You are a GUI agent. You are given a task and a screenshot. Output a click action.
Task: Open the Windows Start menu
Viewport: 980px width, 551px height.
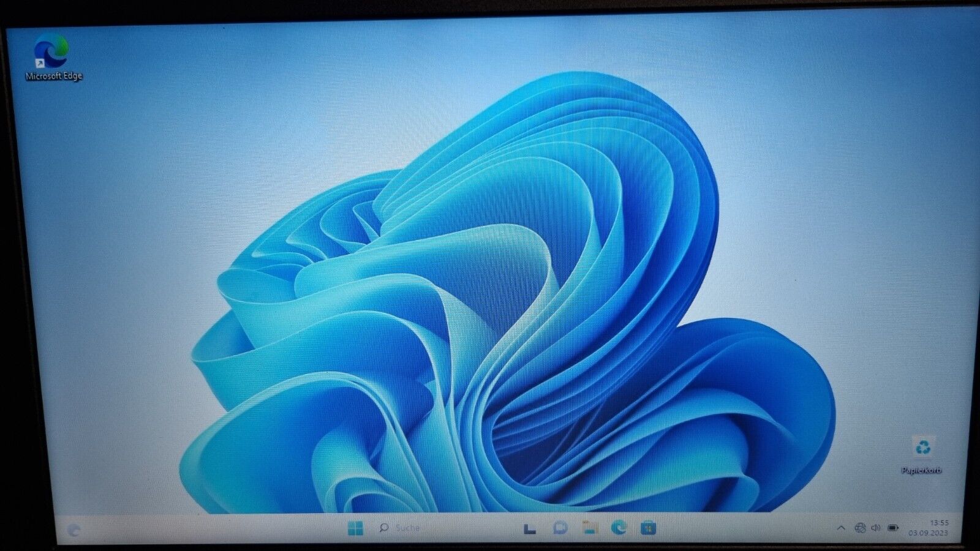coord(355,528)
